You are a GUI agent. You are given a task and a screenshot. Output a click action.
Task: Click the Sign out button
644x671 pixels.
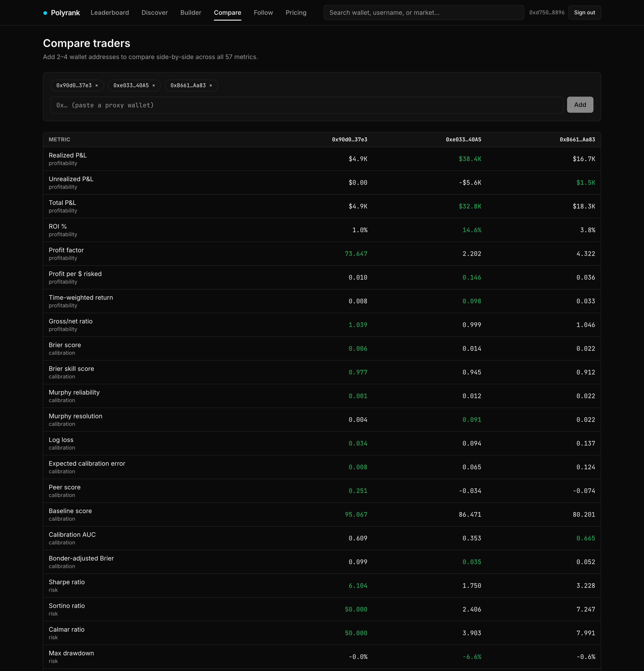(x=585, y=13)
